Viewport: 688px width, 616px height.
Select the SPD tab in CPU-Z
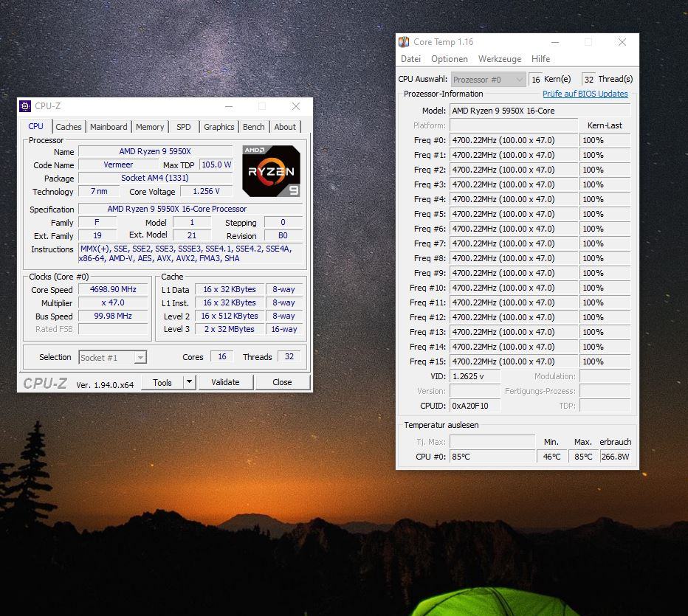(183, 127)
